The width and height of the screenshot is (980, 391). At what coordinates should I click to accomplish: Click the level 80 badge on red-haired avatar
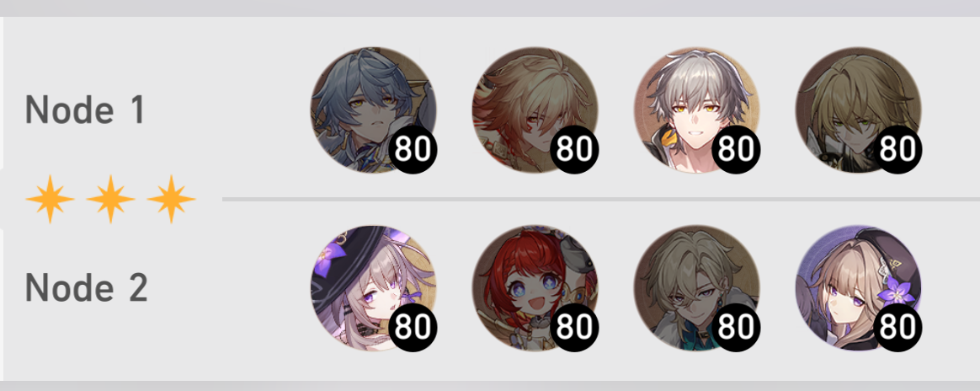(574, 327)
